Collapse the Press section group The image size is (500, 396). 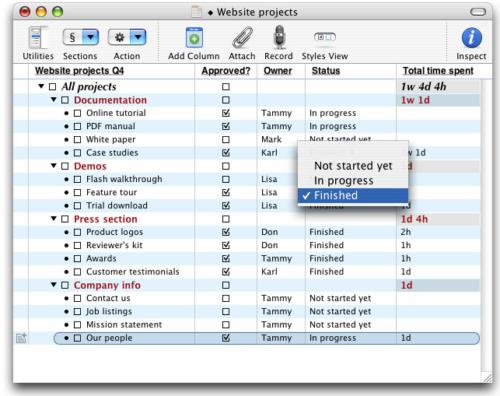[x=54, y=219]
